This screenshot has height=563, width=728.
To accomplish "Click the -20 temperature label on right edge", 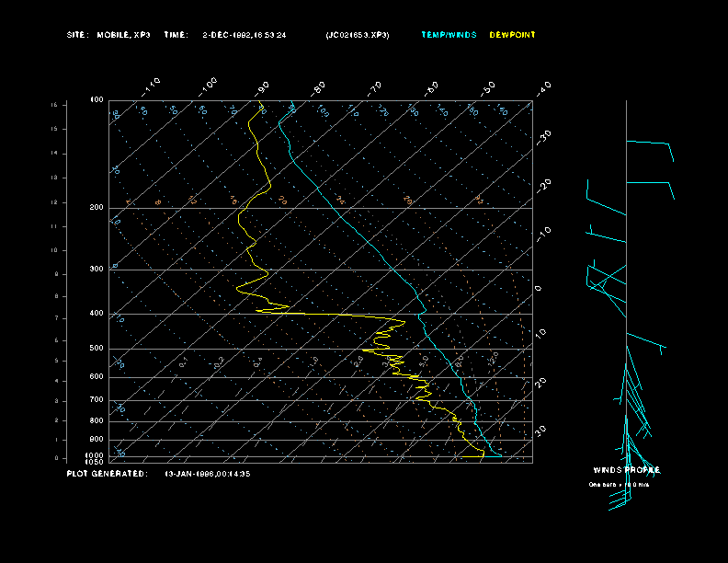I will [x=543, y=186].
